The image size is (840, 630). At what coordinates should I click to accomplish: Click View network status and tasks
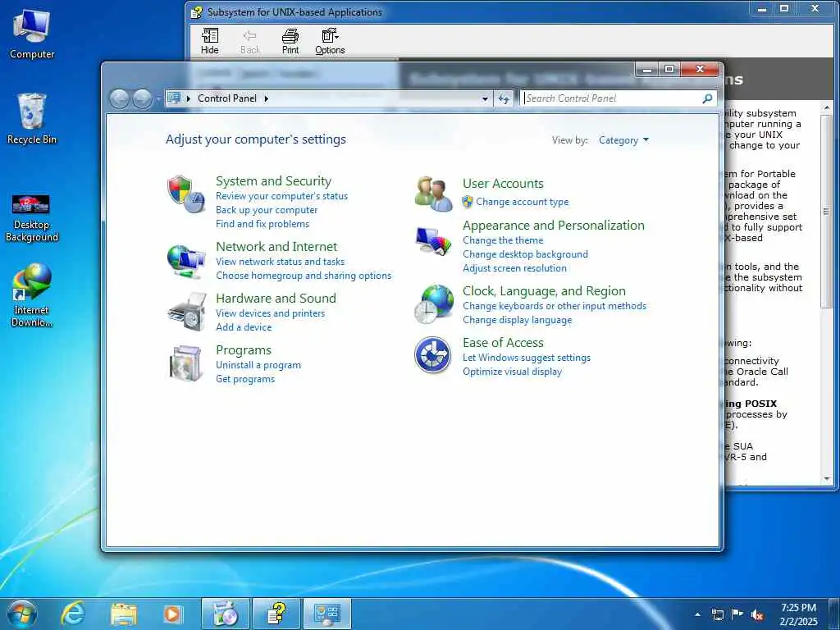(x=281, y=262)
